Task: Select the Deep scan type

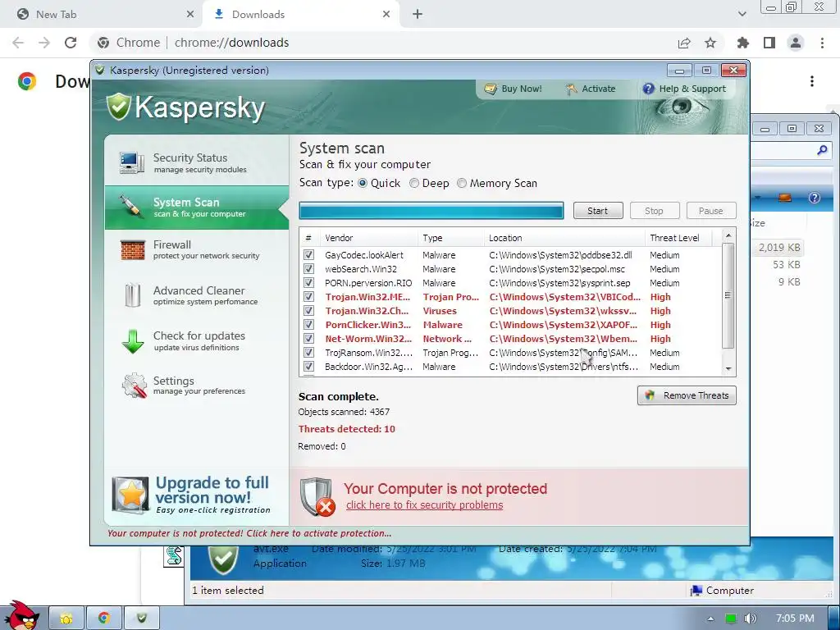Action: (x=414, y=183)
